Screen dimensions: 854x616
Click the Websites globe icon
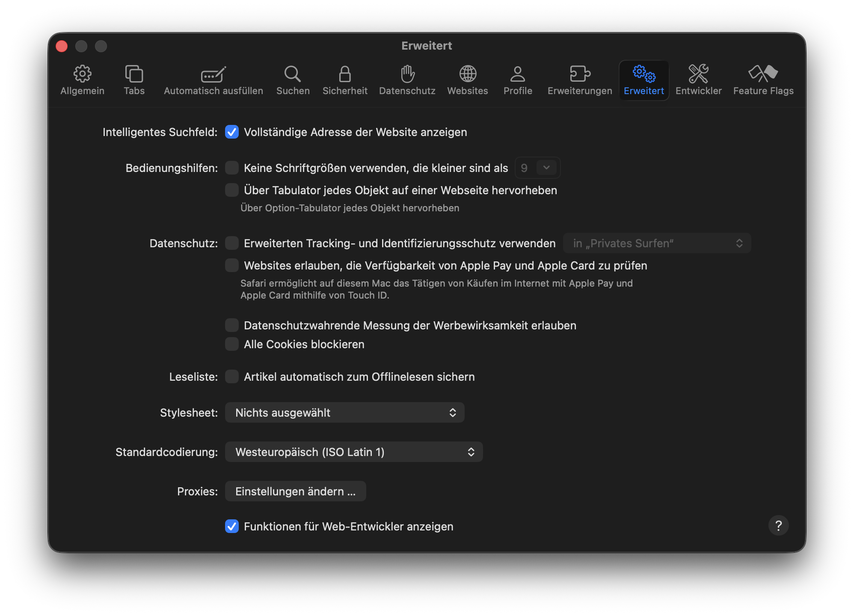pos(468,74)
